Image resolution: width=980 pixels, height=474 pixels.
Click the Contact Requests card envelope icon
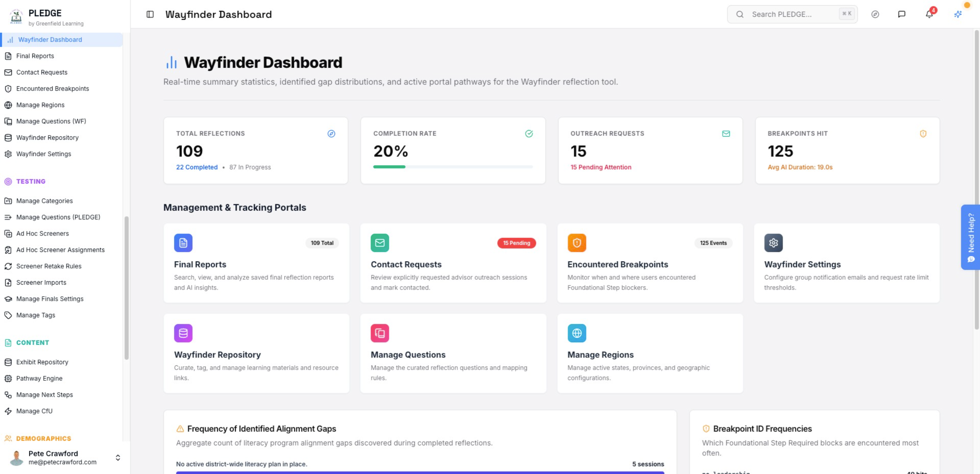point(380,243)
